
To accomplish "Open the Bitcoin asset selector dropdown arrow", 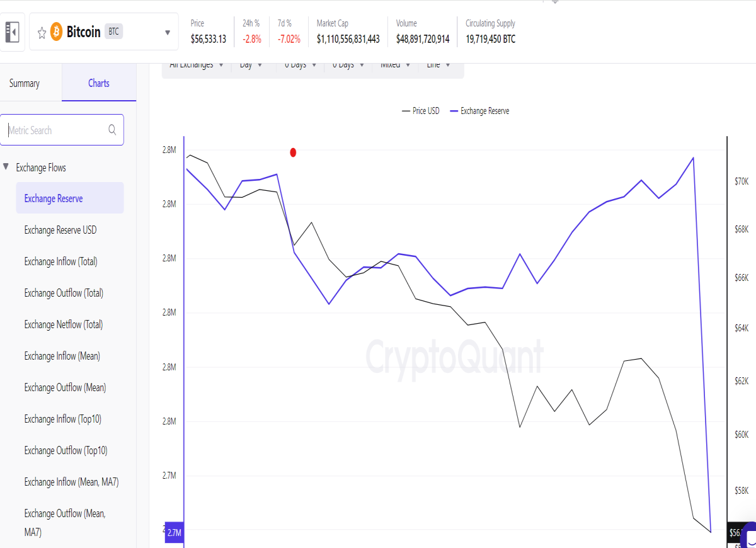I will pyautogui.click(x=168, y=33).
